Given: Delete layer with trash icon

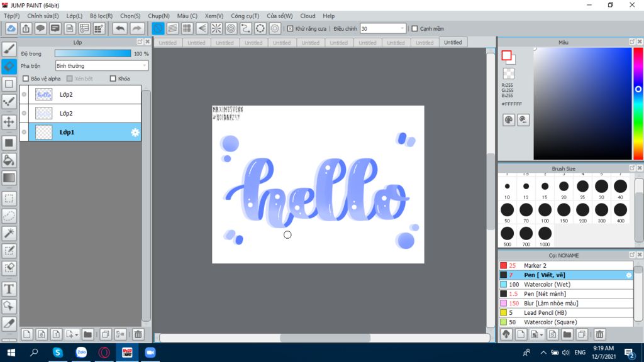Looking at the screenshot, I should [x=138, y=334].
